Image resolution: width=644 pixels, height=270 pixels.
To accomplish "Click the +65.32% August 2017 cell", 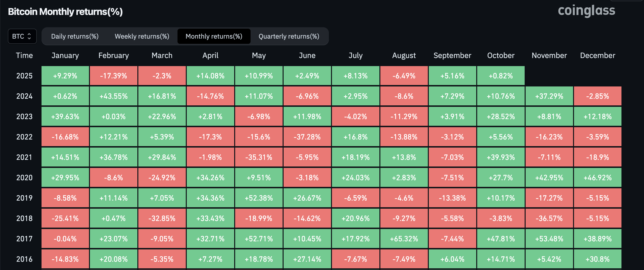I will (404, 239).
